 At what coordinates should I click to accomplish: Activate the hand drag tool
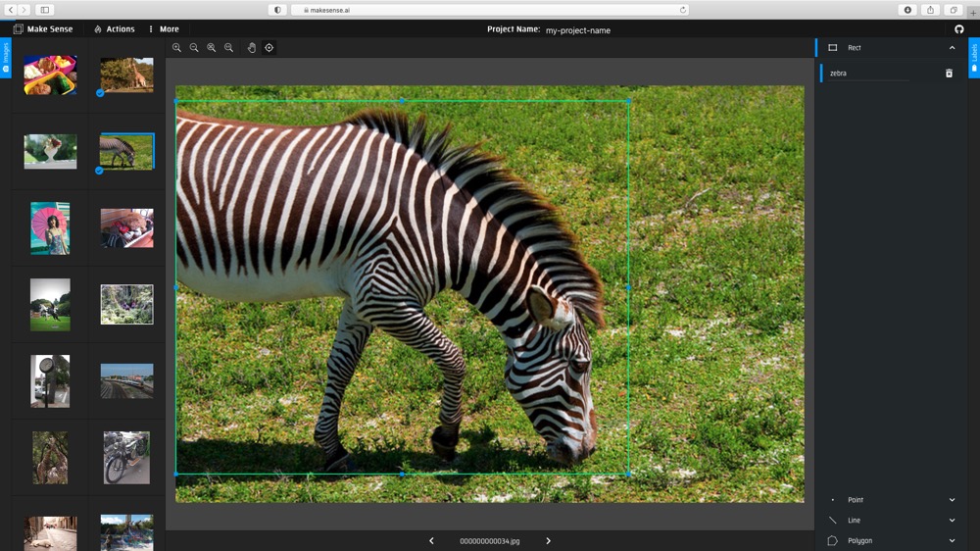coord(251,47)
